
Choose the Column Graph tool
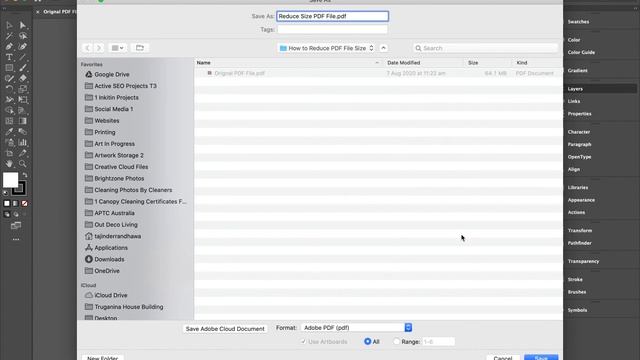(x=23, y=142)
